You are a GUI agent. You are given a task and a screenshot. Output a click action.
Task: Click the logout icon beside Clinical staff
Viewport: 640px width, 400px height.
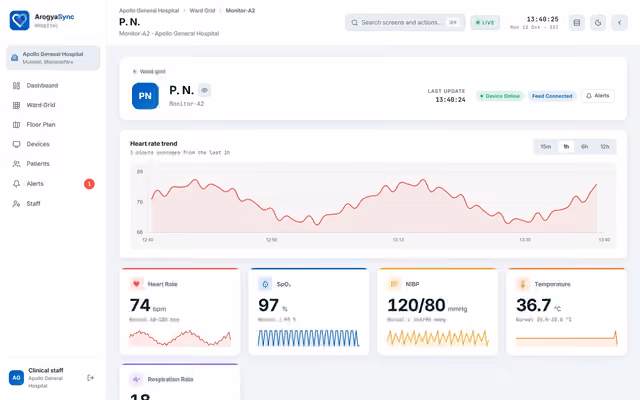click(x=91, y=378)
